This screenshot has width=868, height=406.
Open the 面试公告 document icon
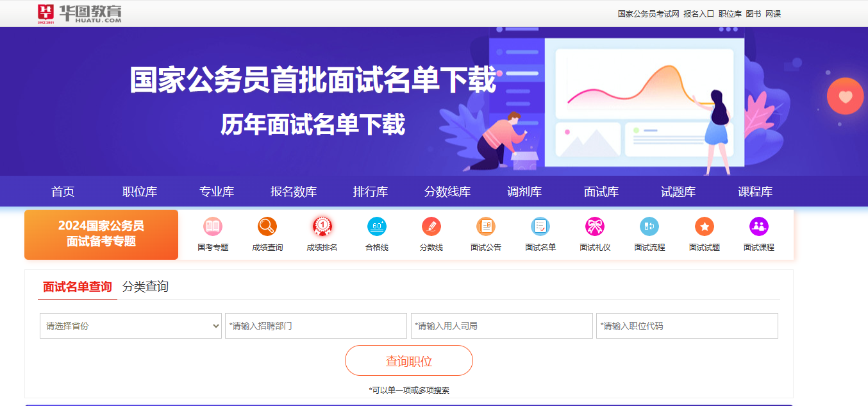[x=486, y=226]
